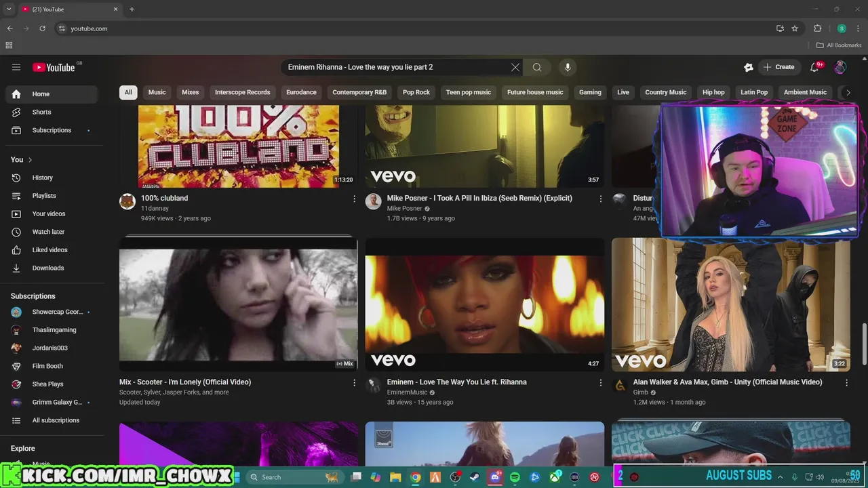Open the 11dannay channel link
This screenshot has height=488, width=868.
pos(155,209)
